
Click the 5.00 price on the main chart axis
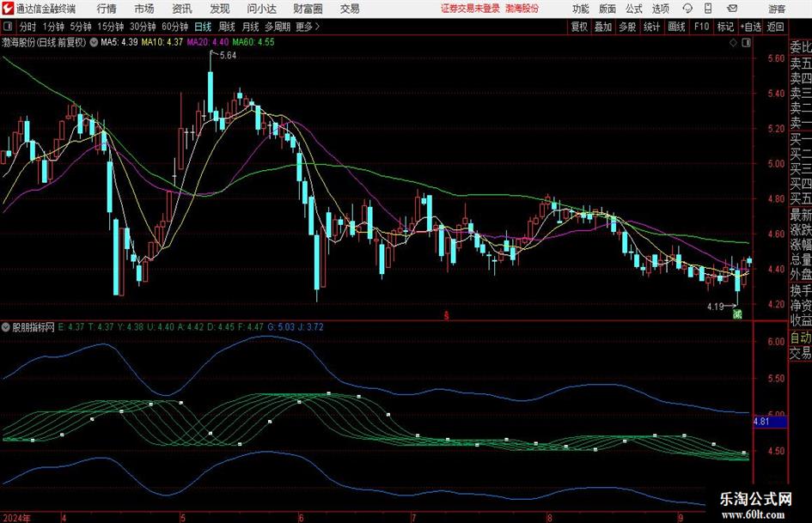776,164
